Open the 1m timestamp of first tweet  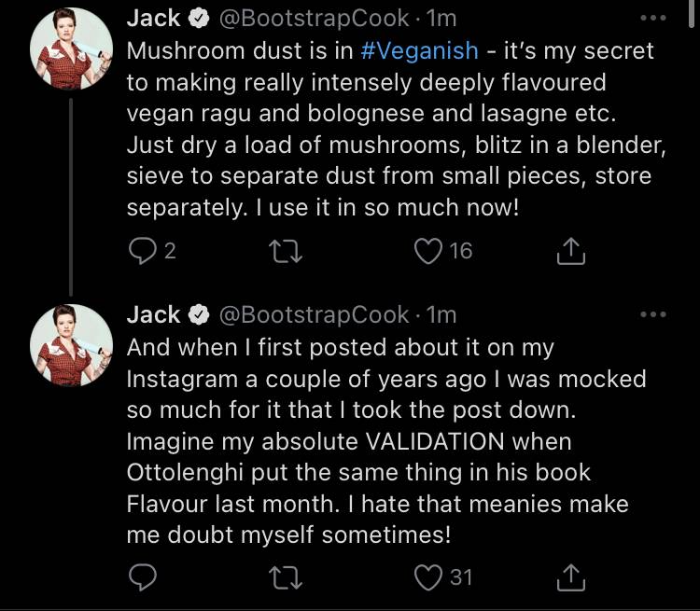click(441, 19)
